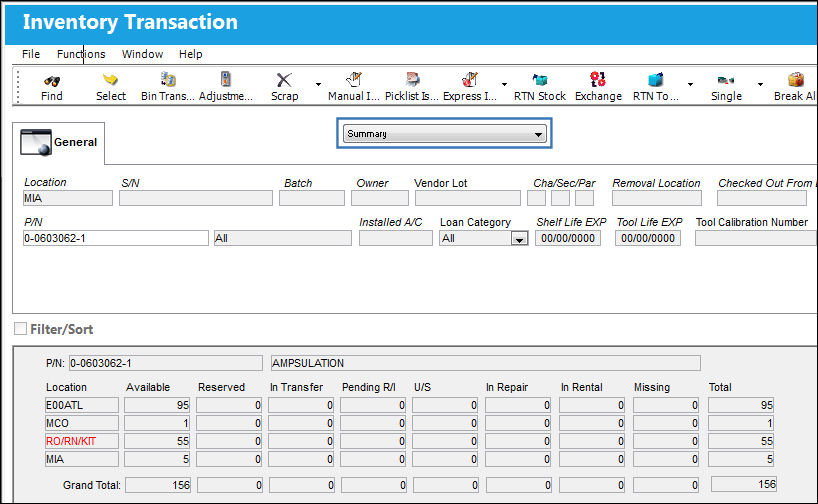Open the Summary view dropdown

point(444,134)
